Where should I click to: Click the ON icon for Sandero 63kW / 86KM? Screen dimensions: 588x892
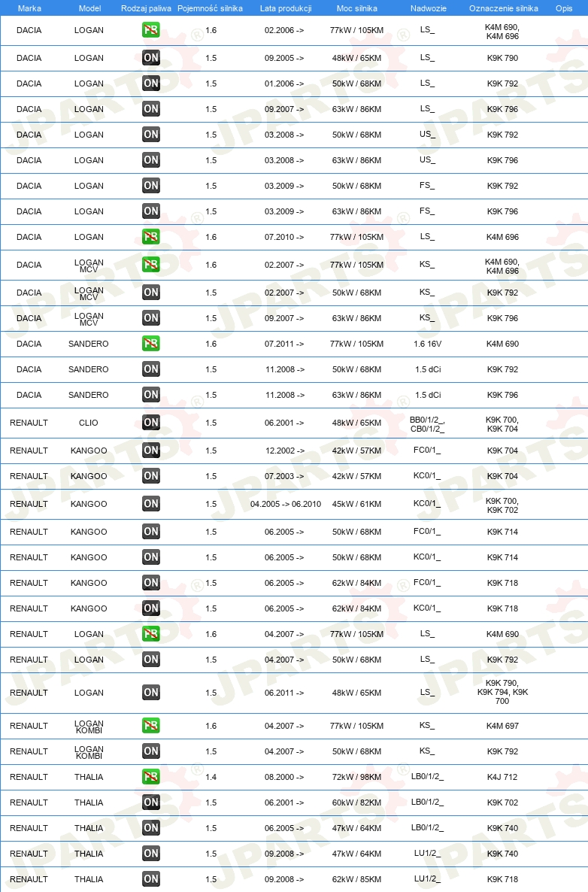(x=150, y=395)
